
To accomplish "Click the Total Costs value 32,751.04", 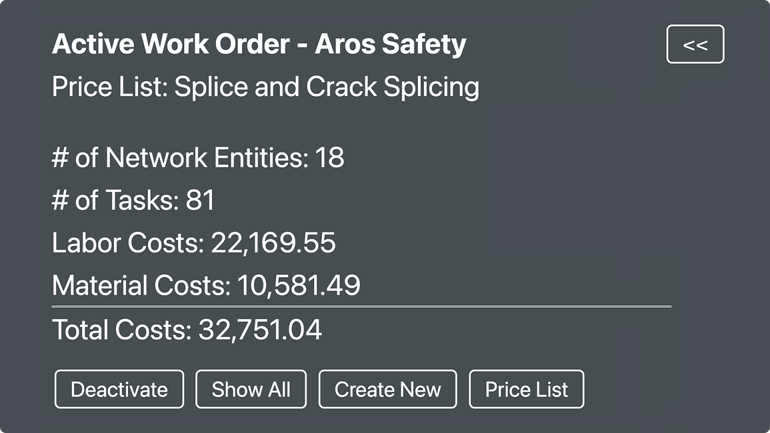I will 260,329.
